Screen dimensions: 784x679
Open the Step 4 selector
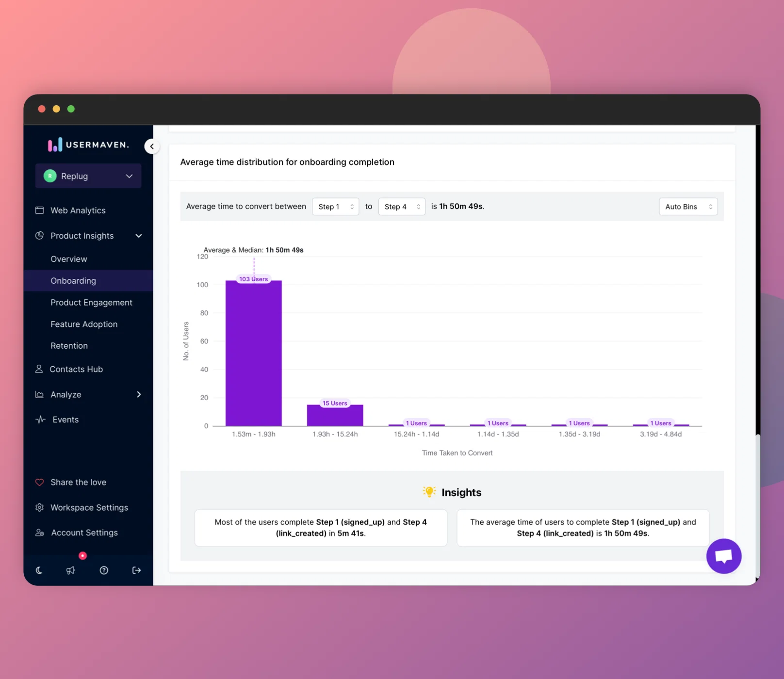point(402,207)
